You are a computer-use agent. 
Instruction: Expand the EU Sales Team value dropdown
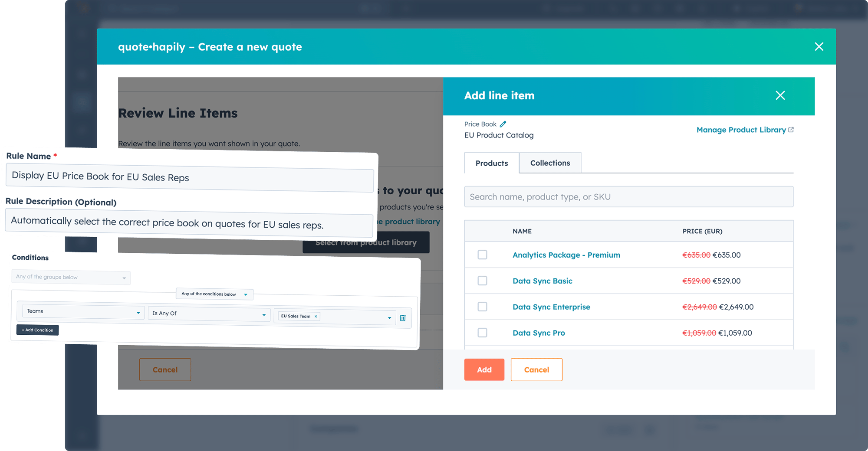click(389, 318)
